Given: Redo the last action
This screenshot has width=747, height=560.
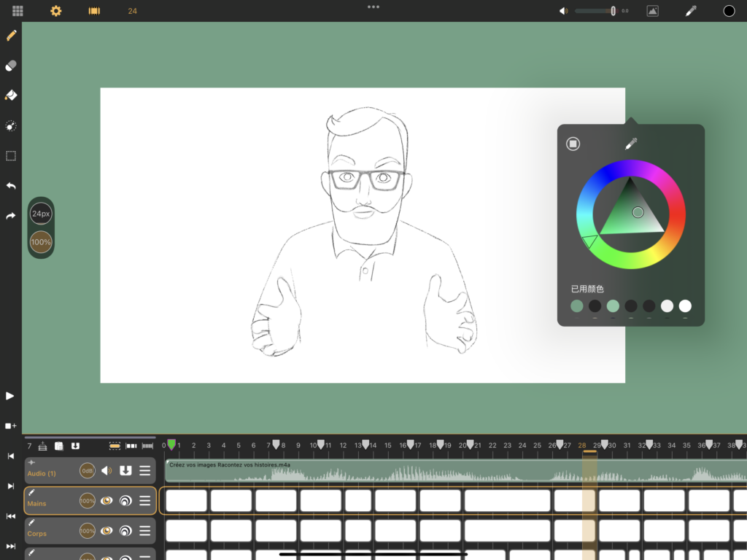Looking at the screenshot, I should tap(11, 216).
